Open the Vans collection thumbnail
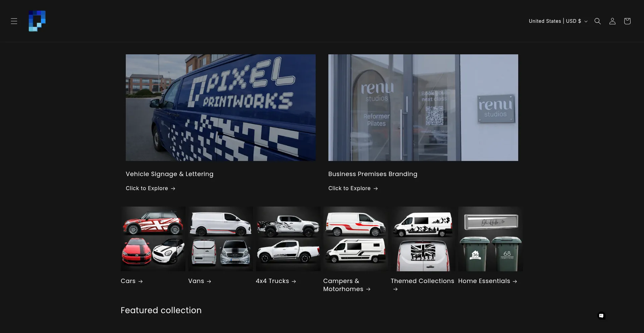644x333 pixels. (x=220, y=239)
